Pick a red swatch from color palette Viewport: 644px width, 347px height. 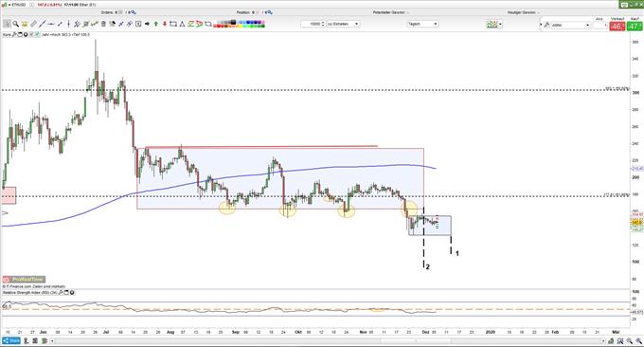point(218,26)
